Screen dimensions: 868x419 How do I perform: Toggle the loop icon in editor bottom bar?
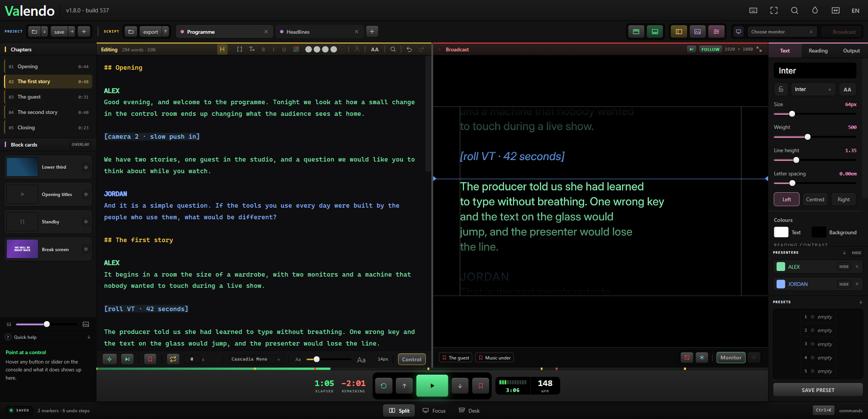pos(173,359)
